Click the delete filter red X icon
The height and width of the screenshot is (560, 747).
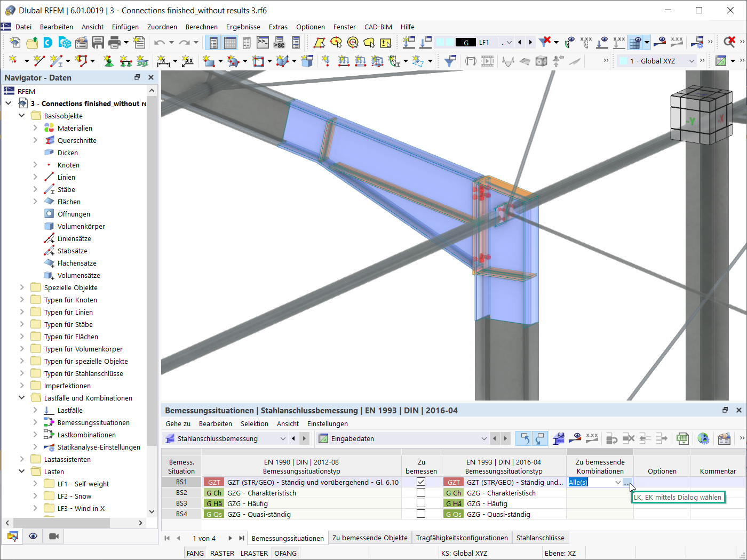click(544, 42)
